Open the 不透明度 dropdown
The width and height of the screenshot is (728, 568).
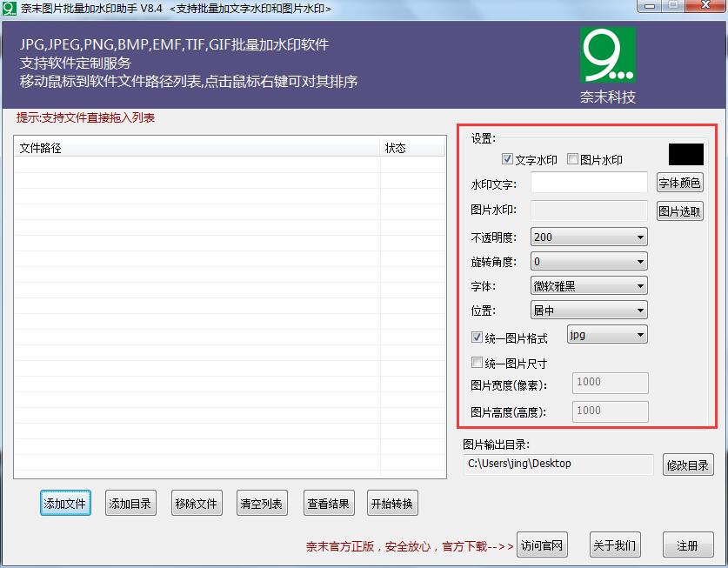coord(589,237)
